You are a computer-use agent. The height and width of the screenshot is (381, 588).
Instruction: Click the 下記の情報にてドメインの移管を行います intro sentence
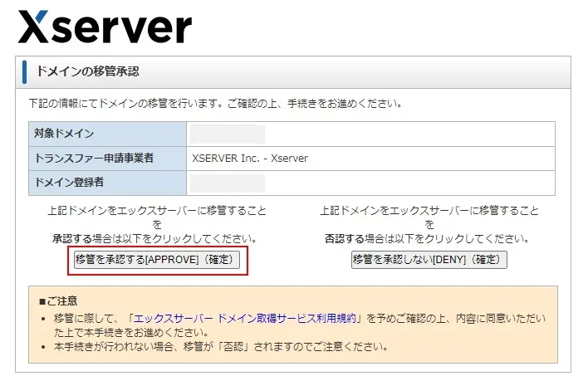[216, 104]
